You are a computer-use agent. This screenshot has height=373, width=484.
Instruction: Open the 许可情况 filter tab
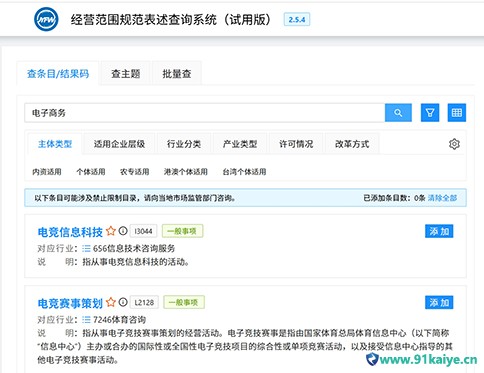coord(296,144)
